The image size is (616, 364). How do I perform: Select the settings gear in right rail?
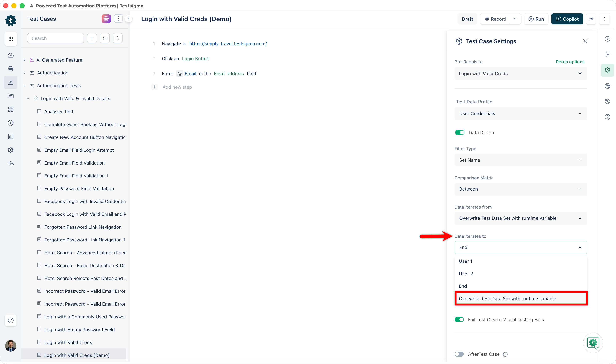pyautogui.click(x=608, y=70)
